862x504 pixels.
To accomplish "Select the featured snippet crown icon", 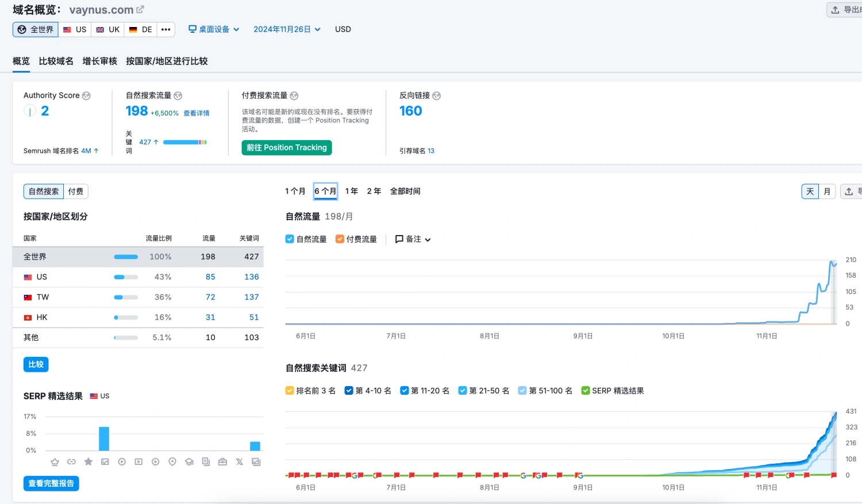I will (x=55, y=461).
